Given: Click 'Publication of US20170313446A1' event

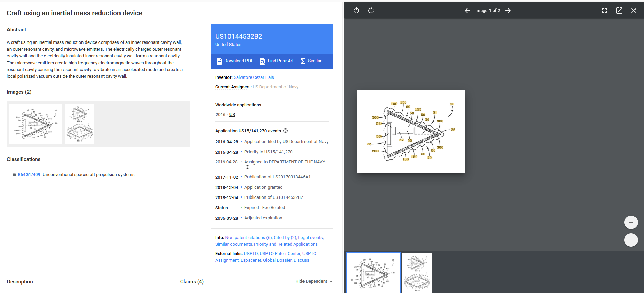Looking at the screenshot, I should coord(277,177).
